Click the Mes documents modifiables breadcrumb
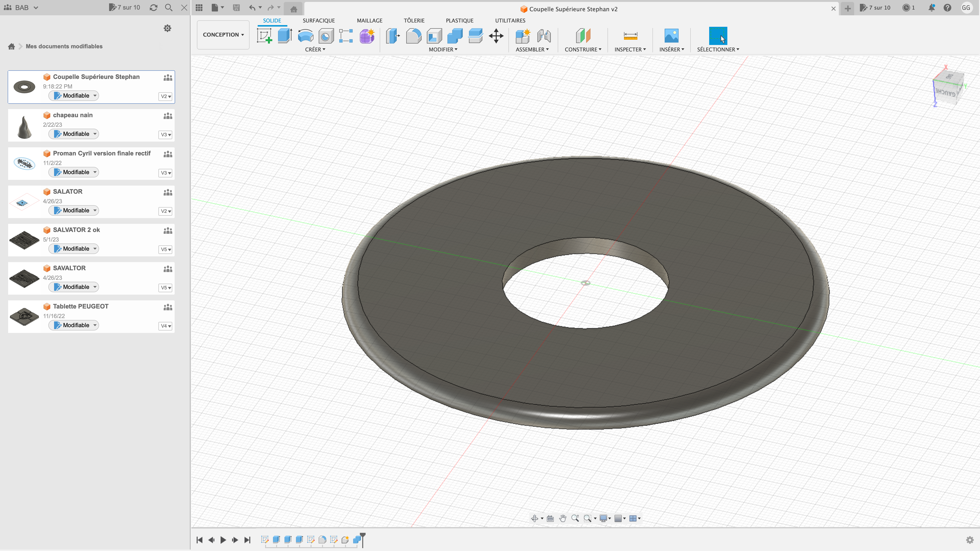 [64, 46]
